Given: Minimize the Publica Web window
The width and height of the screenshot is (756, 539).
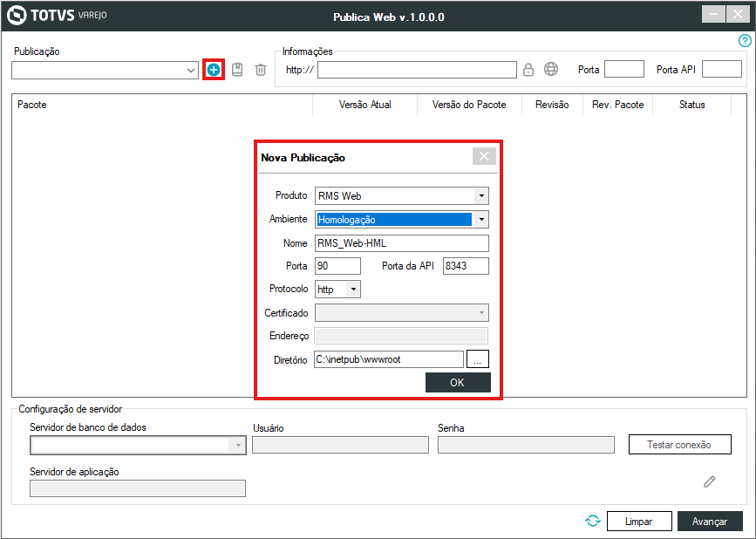Looking at the screenshot, I should coord(713,14).
